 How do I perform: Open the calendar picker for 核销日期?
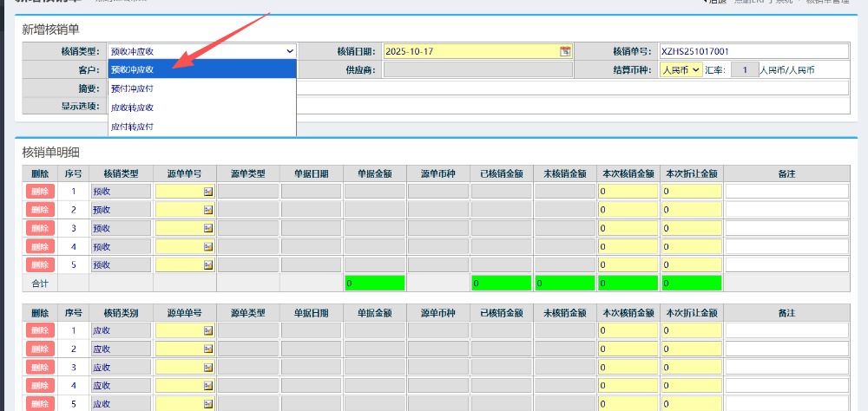point(565,51)
